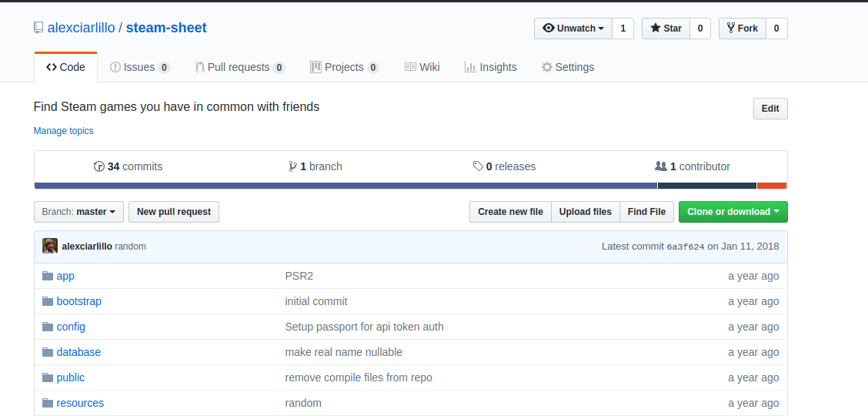868x416 pixels.
Task: Expand the Clone or download menu
Action: [733, 212]
